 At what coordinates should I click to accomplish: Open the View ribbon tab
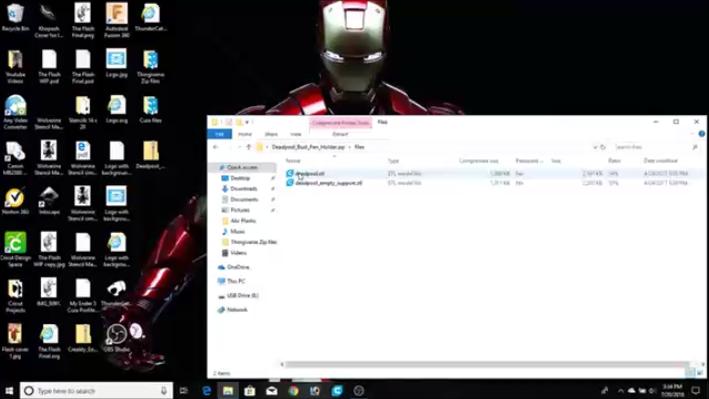pyautogui.click(x=296, y=134)
